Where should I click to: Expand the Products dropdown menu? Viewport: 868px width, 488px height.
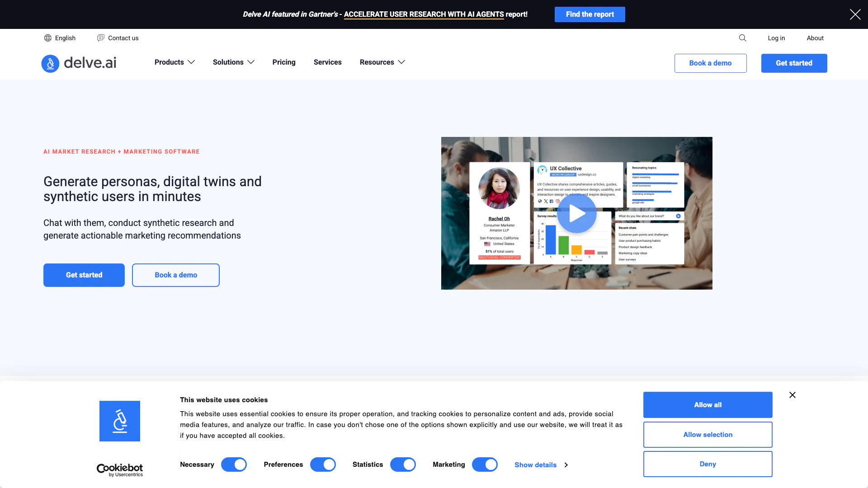pyautogui.click(x=175, y=62)
